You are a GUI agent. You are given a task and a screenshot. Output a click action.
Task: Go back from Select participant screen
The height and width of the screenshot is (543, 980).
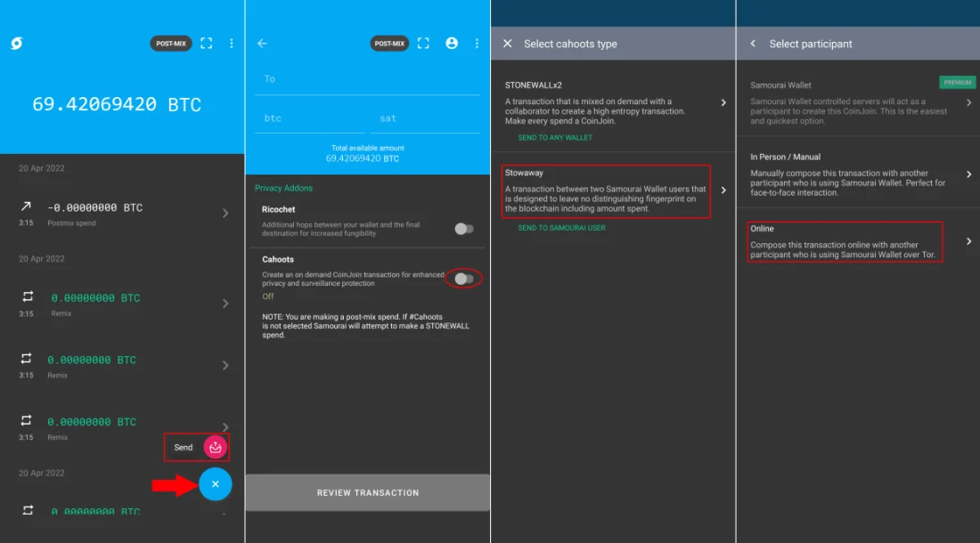coord(753,44)
